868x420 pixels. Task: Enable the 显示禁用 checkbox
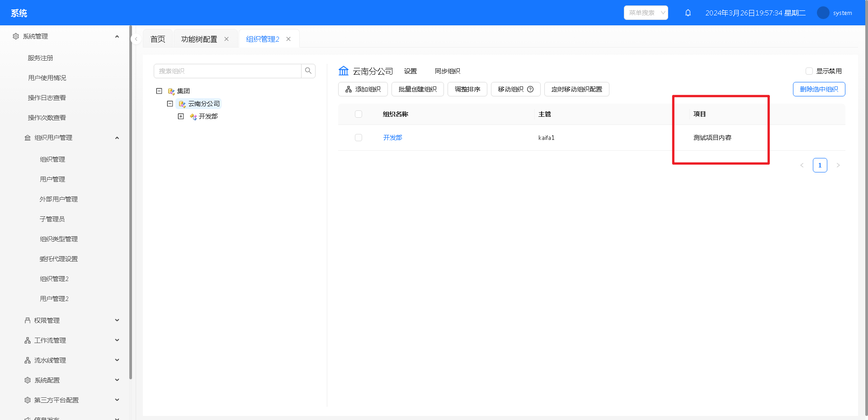click(x=809, y=71)
